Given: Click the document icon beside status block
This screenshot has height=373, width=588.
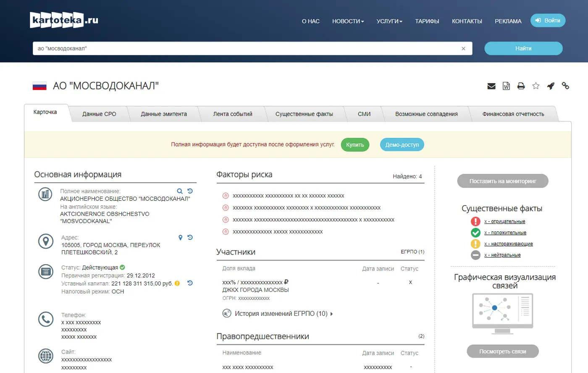Looking at the screenshot, I should pos(46,272).
